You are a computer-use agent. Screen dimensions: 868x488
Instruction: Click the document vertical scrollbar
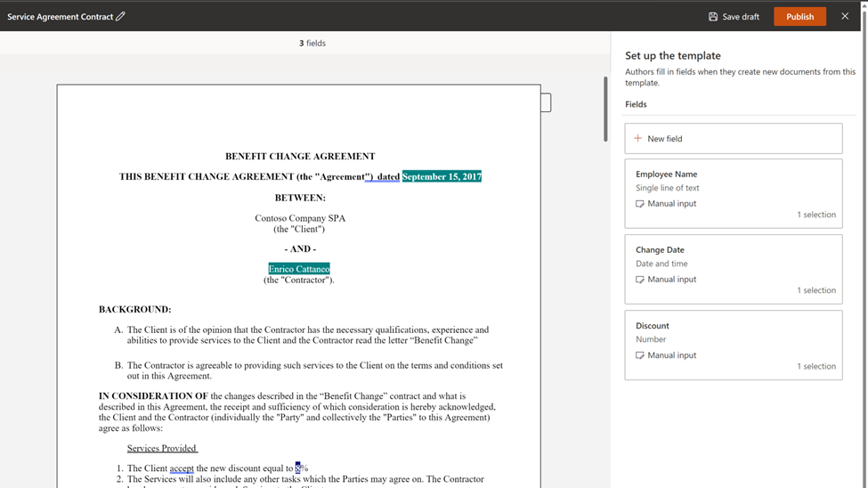605,109
